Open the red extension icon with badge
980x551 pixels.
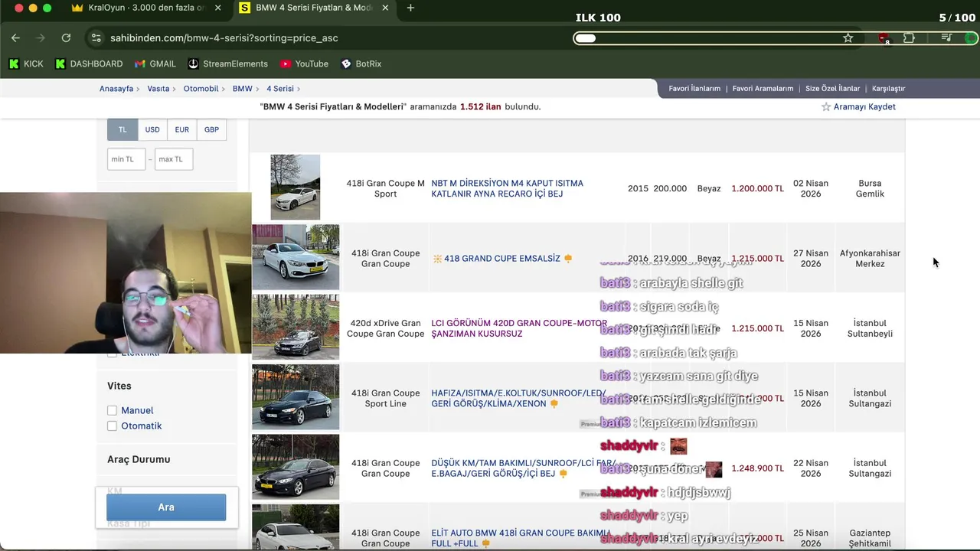click(884, 37)
